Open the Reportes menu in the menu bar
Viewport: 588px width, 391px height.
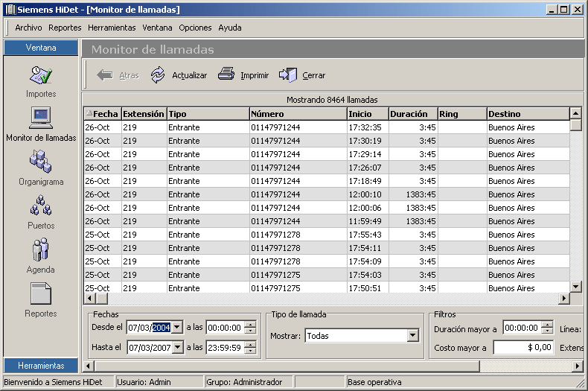click(65, 28)
